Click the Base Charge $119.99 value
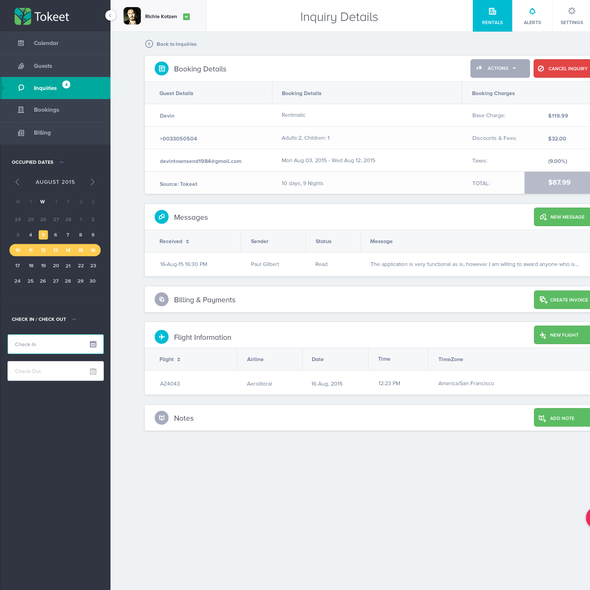Viewport: 590px width, 590px height. coord(558,116)
